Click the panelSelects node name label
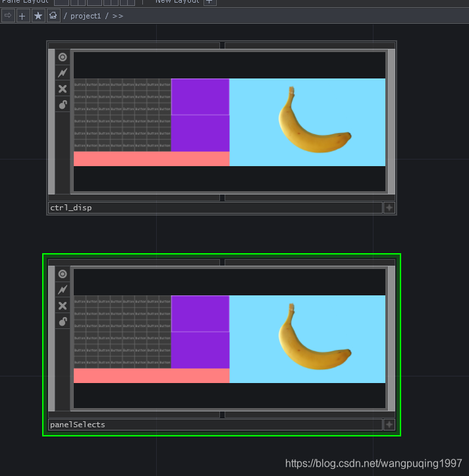 point(78,425)
